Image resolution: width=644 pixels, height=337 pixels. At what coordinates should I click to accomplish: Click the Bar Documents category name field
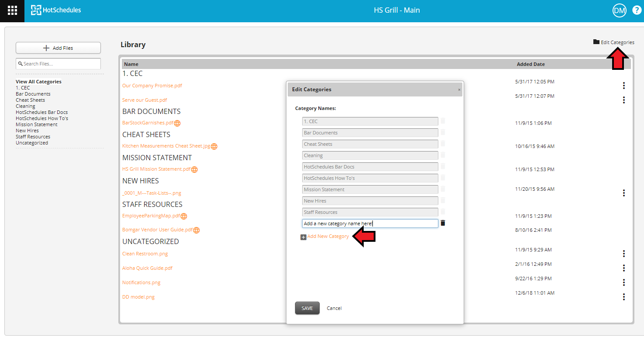click(370, 133)
